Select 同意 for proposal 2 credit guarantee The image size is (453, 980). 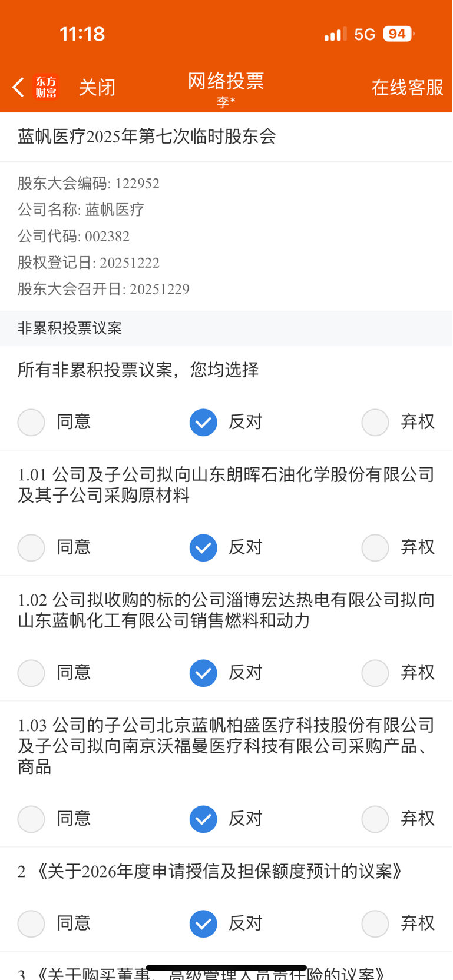[31, 923]
